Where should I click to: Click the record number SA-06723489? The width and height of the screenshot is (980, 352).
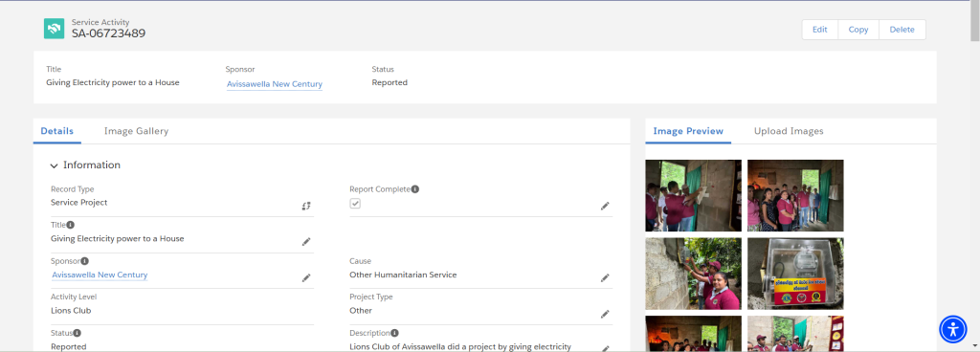[x=109, y=33]
